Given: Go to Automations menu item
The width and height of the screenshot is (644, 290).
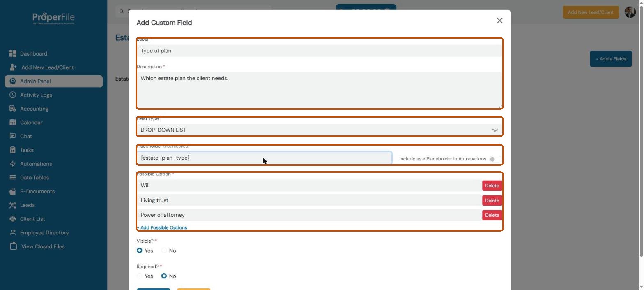Looking at the screenshot, I should pos(36,164).
